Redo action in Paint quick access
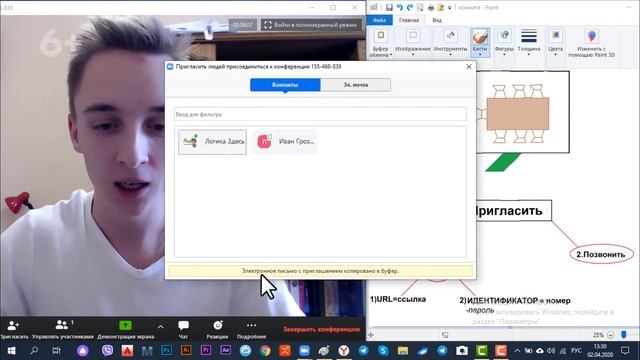This screenshot has height=360, width=640. pyautogui.click(x=410, y=7)
